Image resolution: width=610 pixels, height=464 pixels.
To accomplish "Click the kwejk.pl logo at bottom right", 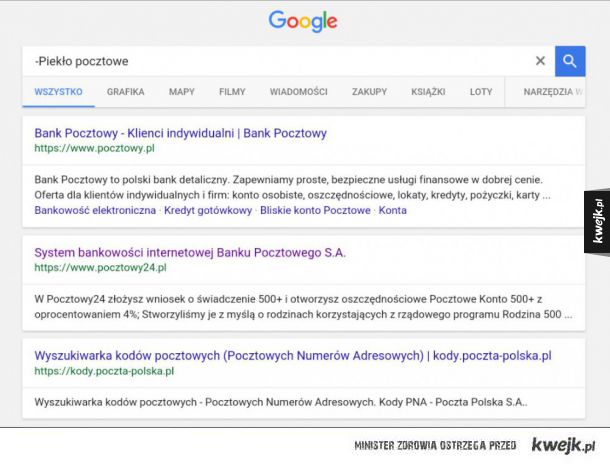I will (563, 445).
